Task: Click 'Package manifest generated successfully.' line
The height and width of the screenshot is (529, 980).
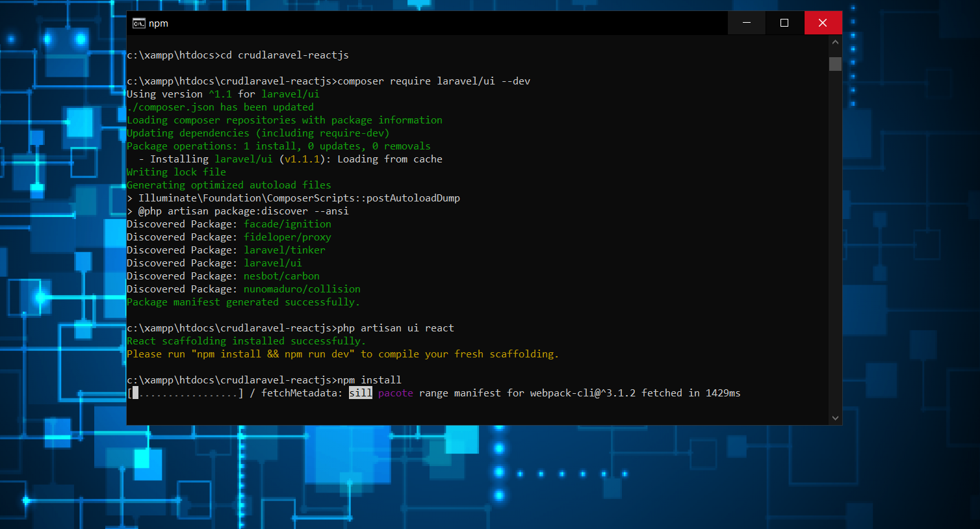Action: 243,302
